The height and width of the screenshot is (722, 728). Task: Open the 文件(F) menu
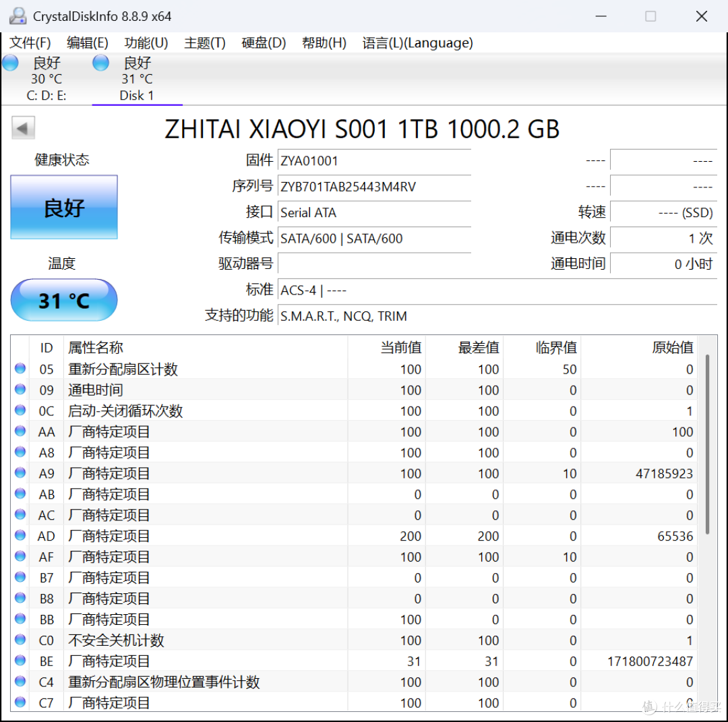pyautogui.click(x=30, y=42)
